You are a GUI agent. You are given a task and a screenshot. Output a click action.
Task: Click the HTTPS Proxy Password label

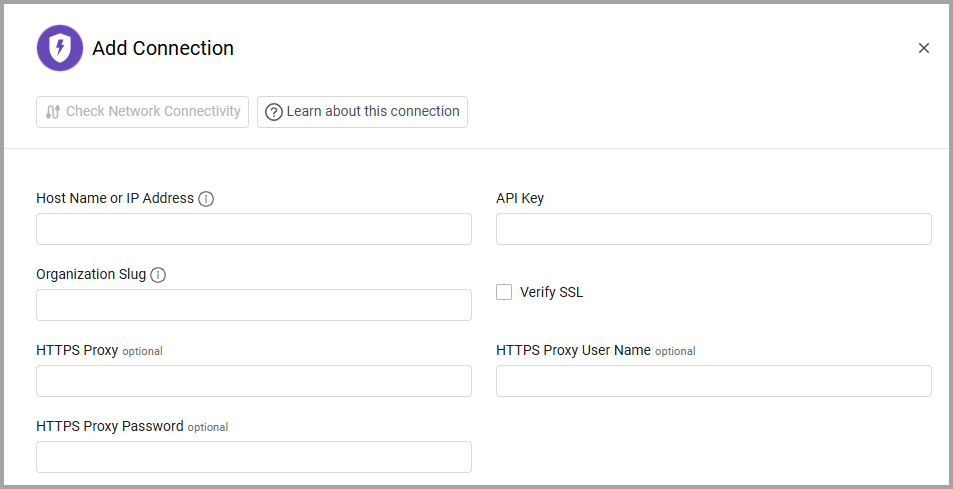[110, 426]
